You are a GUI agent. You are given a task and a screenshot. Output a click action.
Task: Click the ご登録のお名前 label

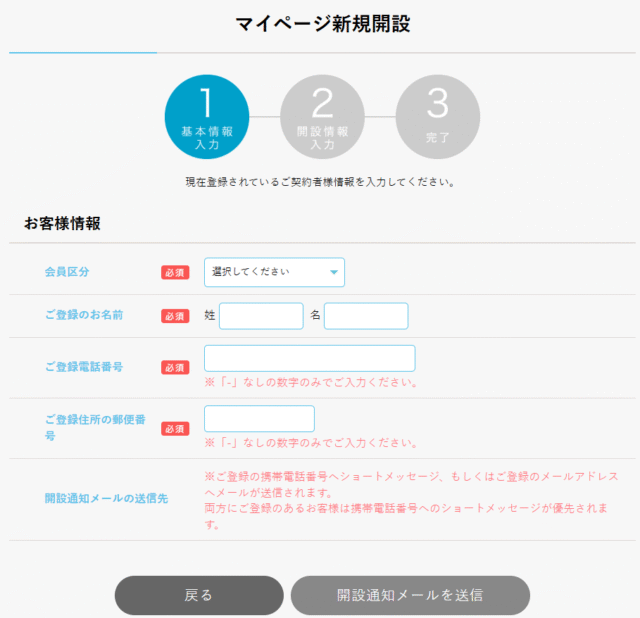[84, 315]
